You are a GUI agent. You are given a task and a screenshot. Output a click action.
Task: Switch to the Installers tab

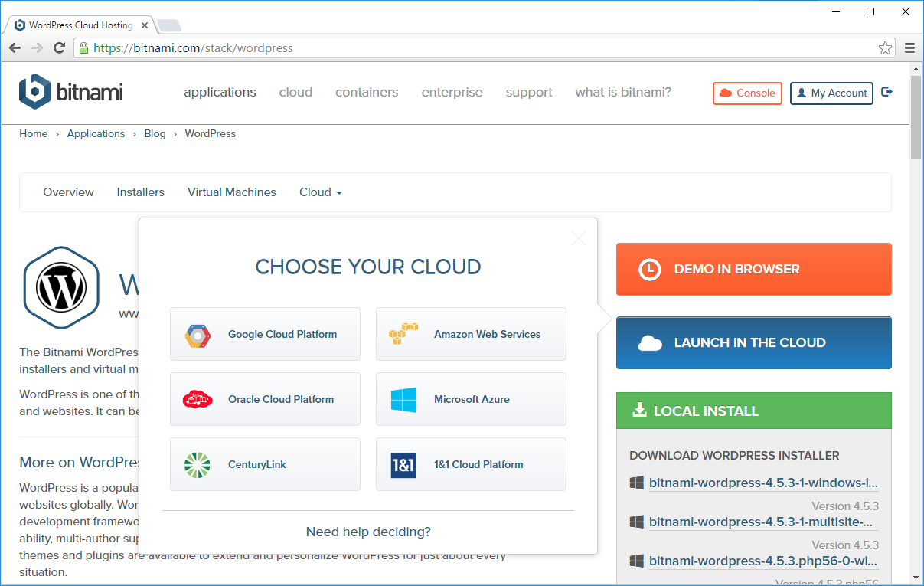pos(140,192)
